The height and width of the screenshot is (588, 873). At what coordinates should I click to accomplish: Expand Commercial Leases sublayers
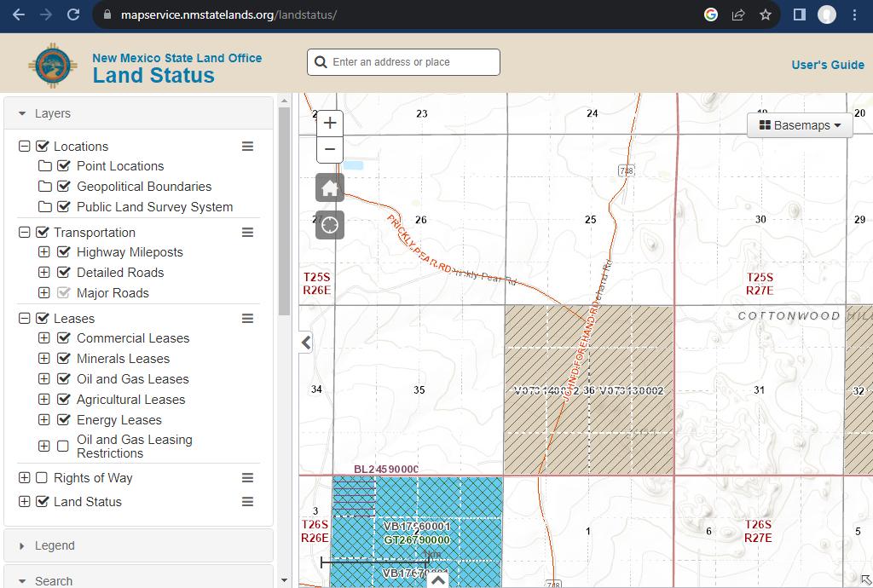44,338
